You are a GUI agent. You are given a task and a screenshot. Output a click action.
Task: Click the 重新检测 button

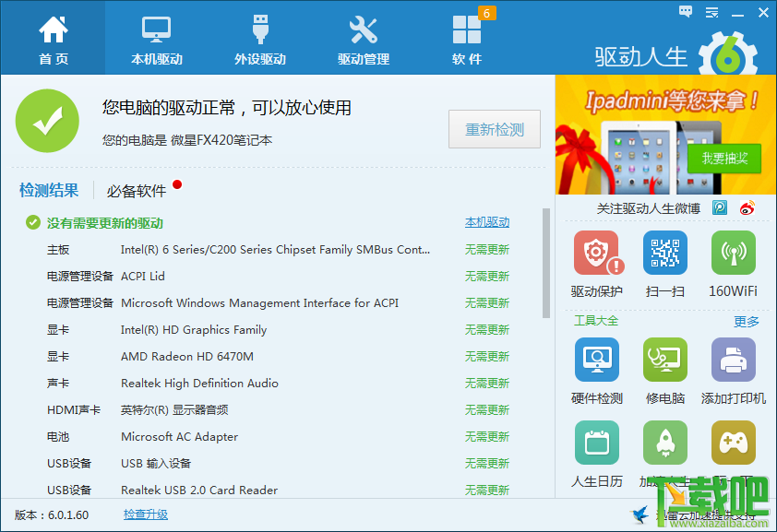point(495,130)
